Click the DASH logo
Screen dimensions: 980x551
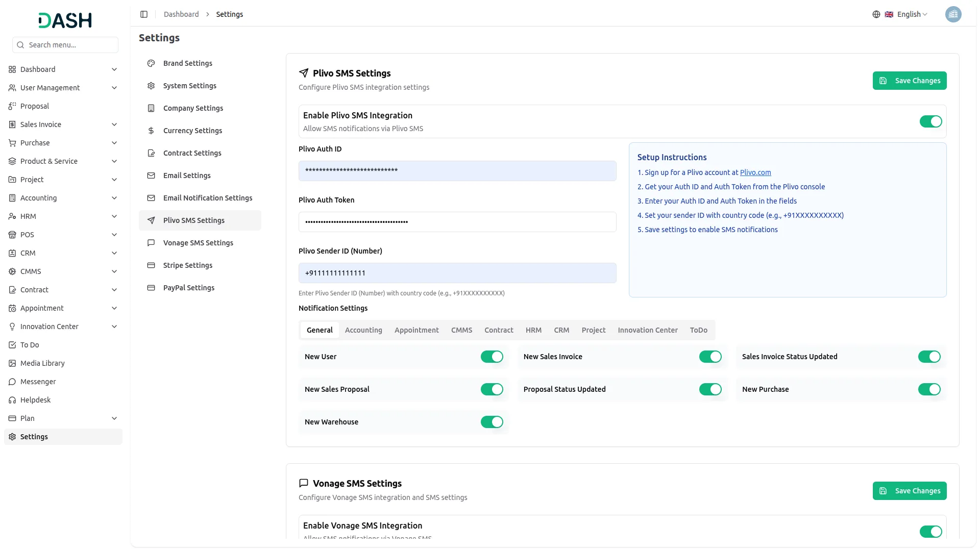65,20
